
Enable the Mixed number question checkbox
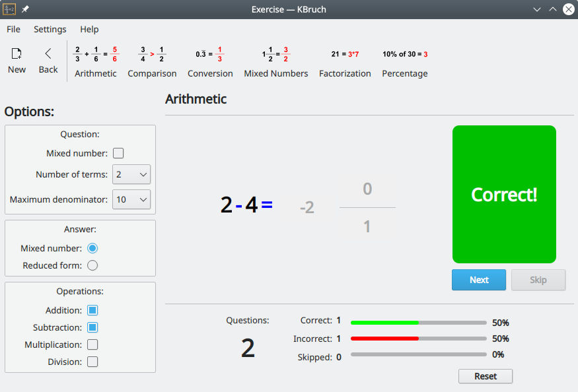pos(118,154)
